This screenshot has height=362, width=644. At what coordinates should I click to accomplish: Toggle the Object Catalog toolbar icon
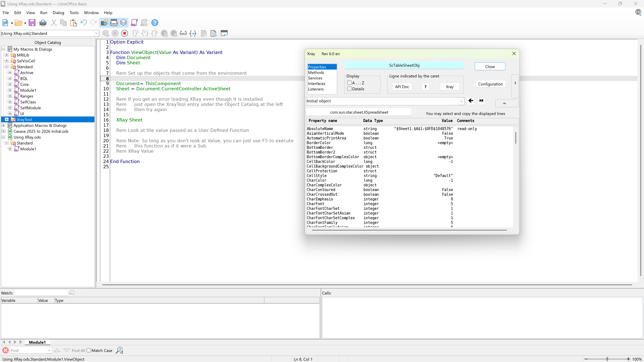point(104,23)
